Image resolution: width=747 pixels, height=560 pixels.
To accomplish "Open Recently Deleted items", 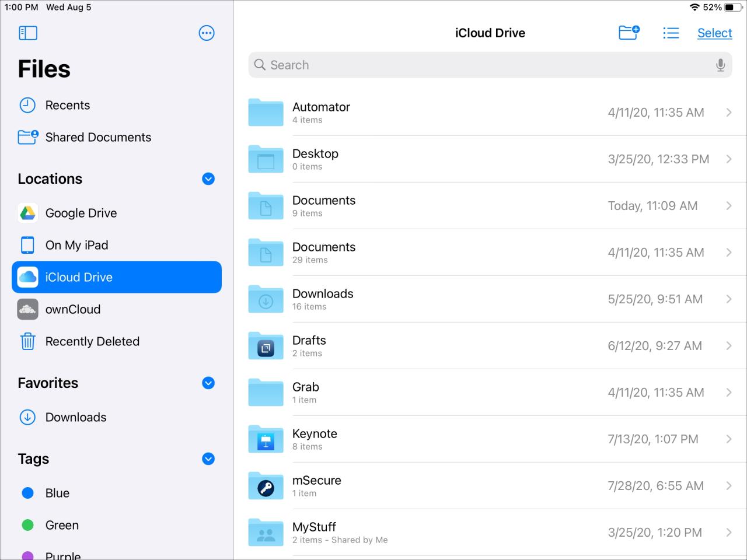I will pyautogui.click(x=92, y=342).
